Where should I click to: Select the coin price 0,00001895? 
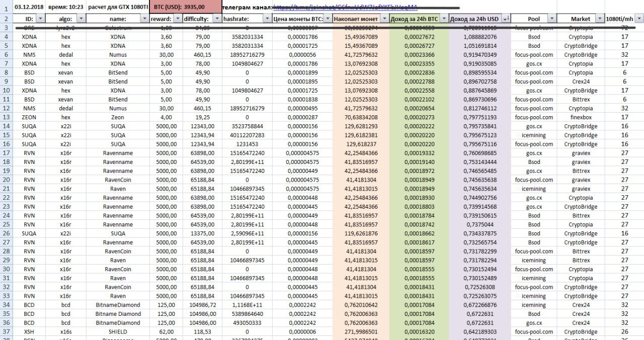tap(302, 81)
